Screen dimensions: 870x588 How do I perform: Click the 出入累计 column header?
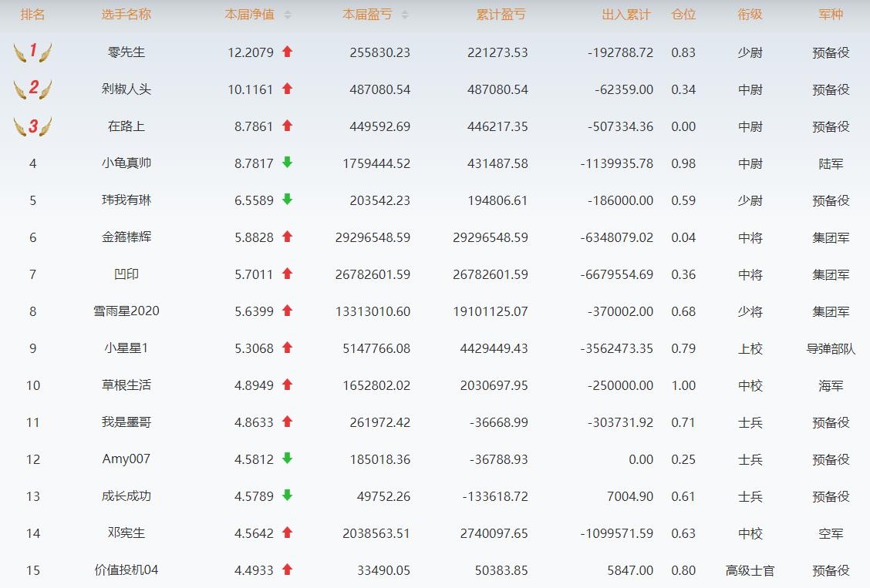[626, 15]
